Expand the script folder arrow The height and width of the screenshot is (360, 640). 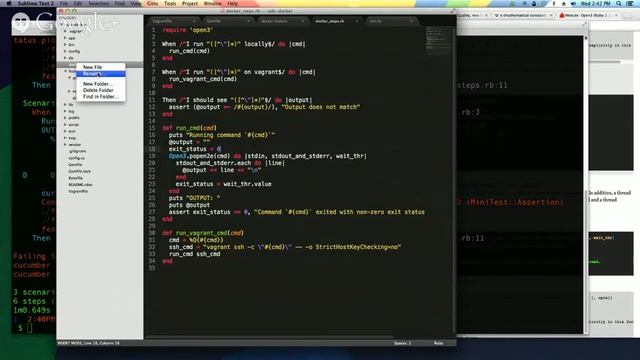click(65, 124)
